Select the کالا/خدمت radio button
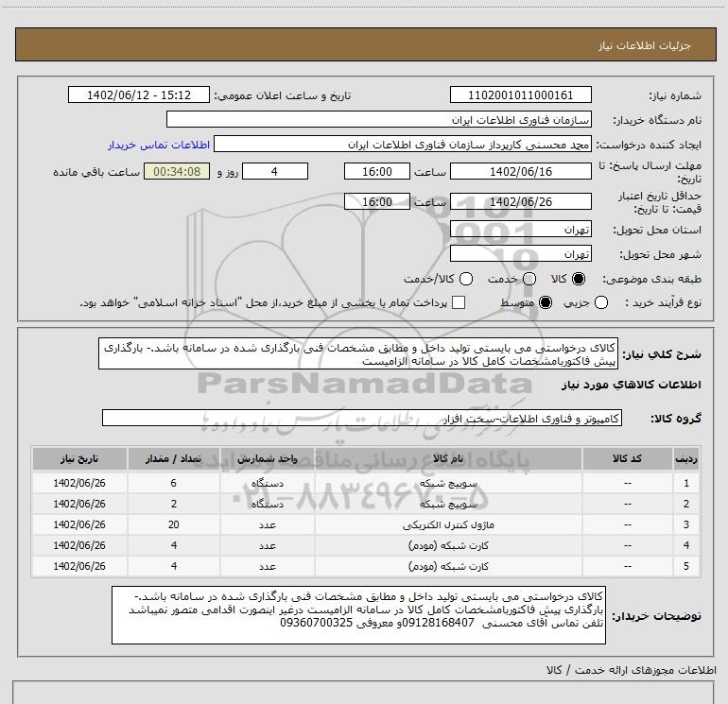 tap(466, 279)
